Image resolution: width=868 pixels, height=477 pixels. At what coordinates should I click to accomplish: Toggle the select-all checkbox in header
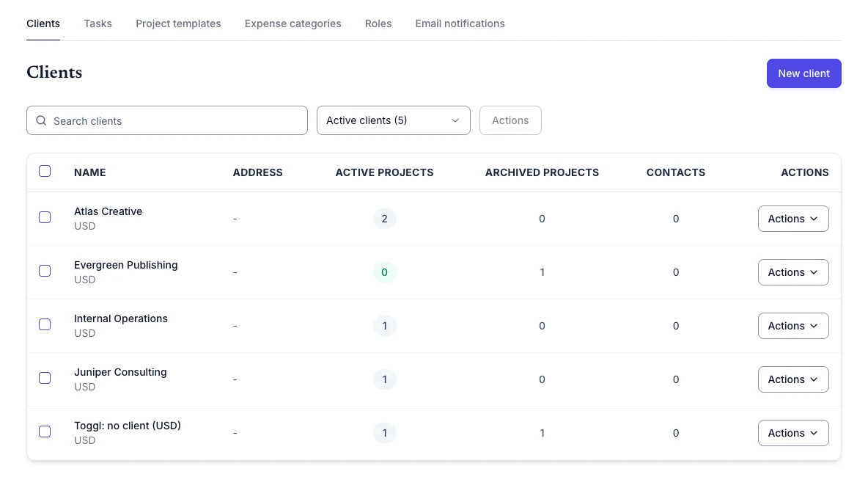point(45,171)
